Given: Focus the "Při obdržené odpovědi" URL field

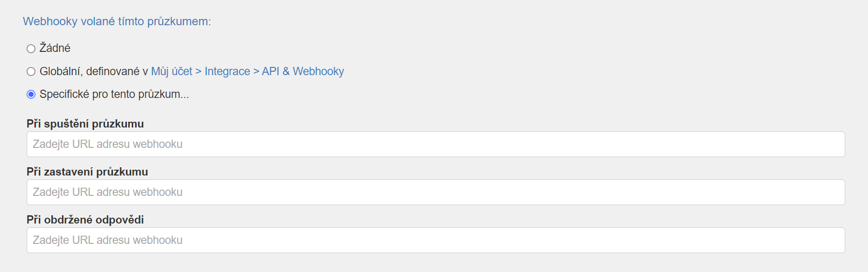Looking at the screenshot, I should tap(435, 240).
